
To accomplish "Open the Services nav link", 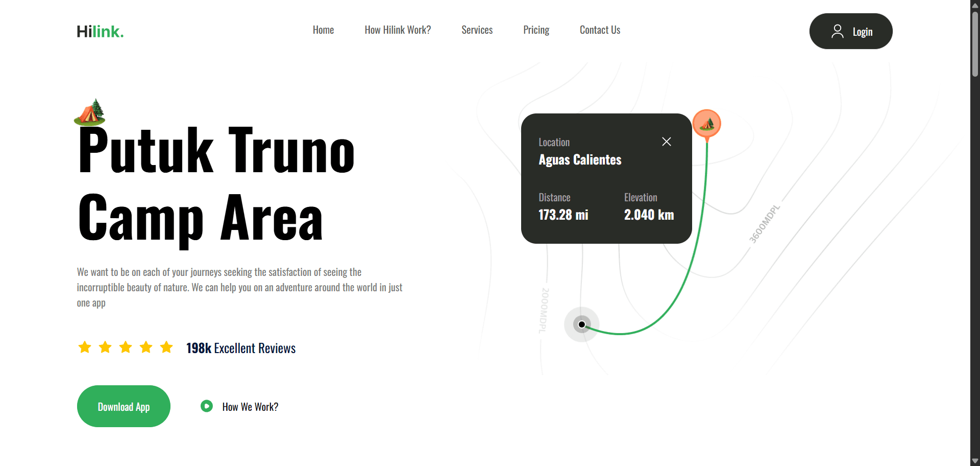I will click(477, 30).
